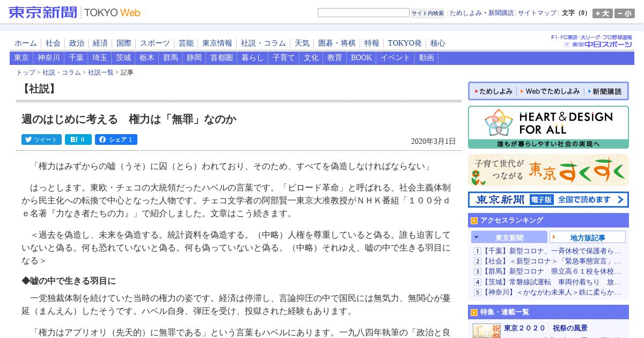Select 神奈川 in the regional bar
The height and width of the screenshot is (338, 644).
tap(49, 58)
